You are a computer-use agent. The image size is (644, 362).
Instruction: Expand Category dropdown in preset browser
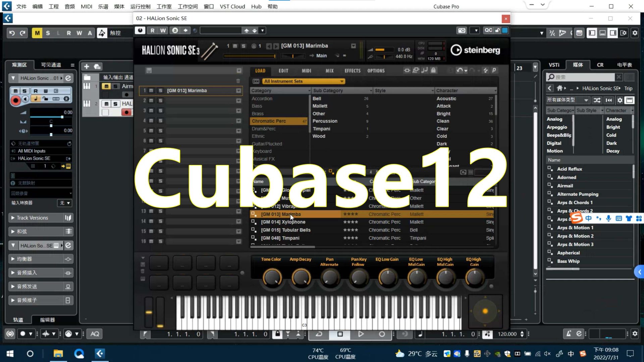tap(308, 90)
